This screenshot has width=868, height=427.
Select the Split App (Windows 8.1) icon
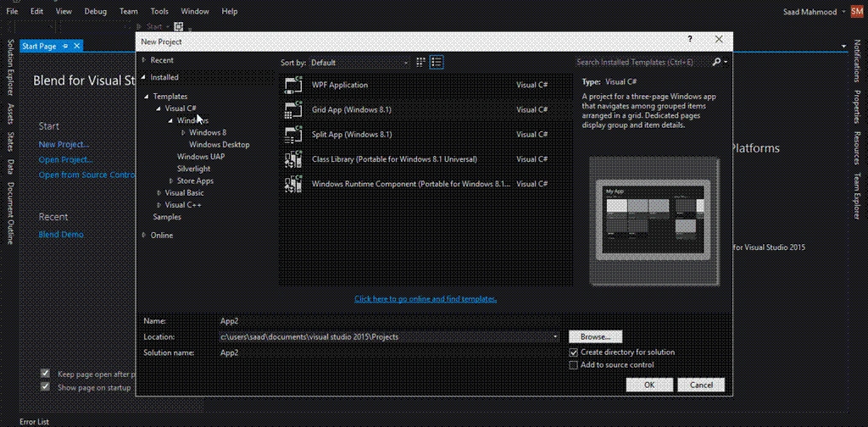[293, 135]
